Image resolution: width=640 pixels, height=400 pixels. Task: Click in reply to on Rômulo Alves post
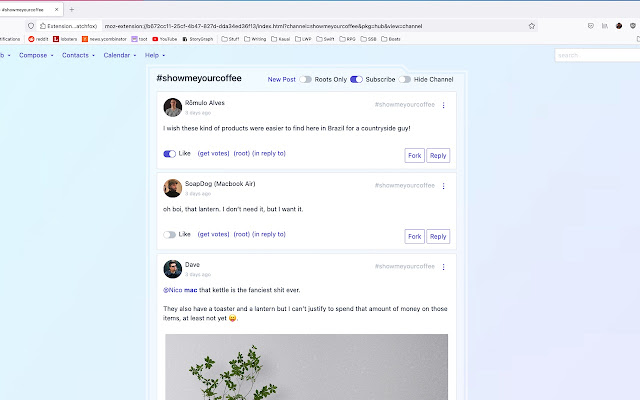[269, 153]
